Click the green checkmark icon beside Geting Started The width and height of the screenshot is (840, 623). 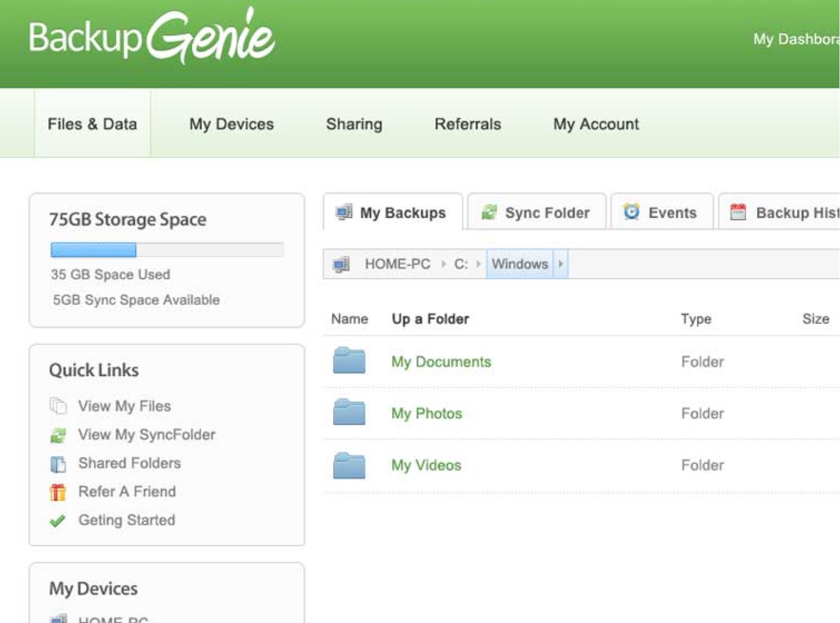pos(58,521)
